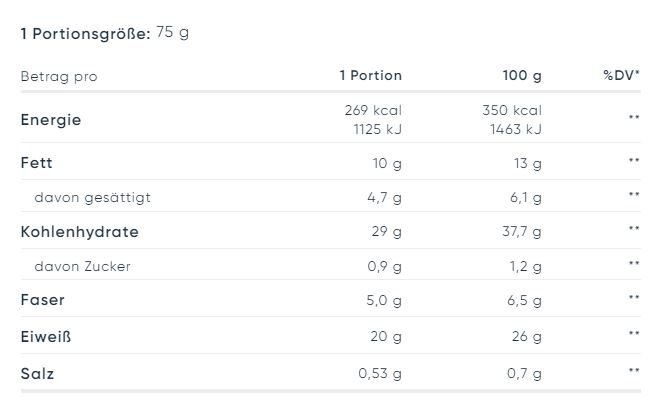Select the Portionsgröße 75 g value
The image size is (660, 401).
pyautogui.click(x=173, y=32)
